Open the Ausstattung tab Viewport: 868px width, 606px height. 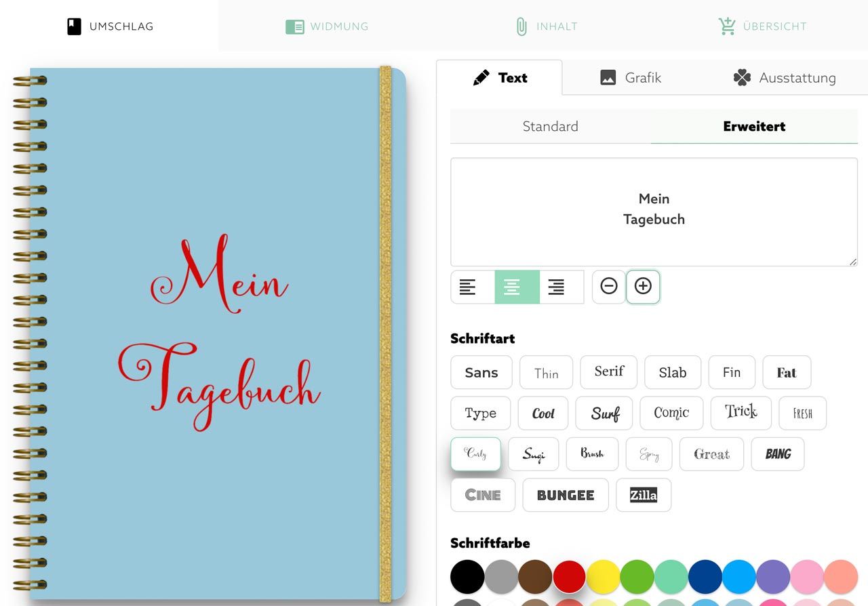(x=784, y=77)
